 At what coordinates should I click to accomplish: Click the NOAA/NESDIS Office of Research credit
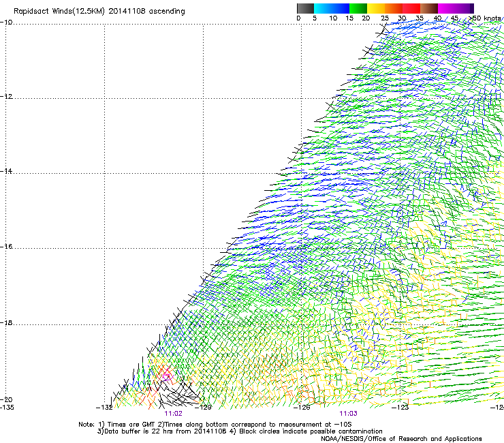click(401, 439)
